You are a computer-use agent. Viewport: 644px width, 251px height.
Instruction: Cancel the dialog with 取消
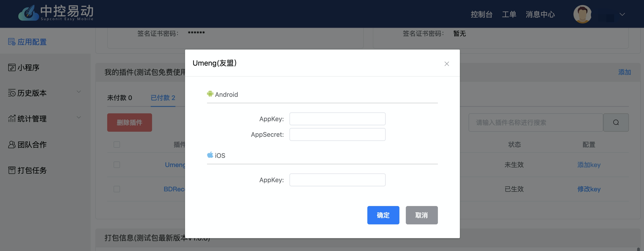click(421, 215)
